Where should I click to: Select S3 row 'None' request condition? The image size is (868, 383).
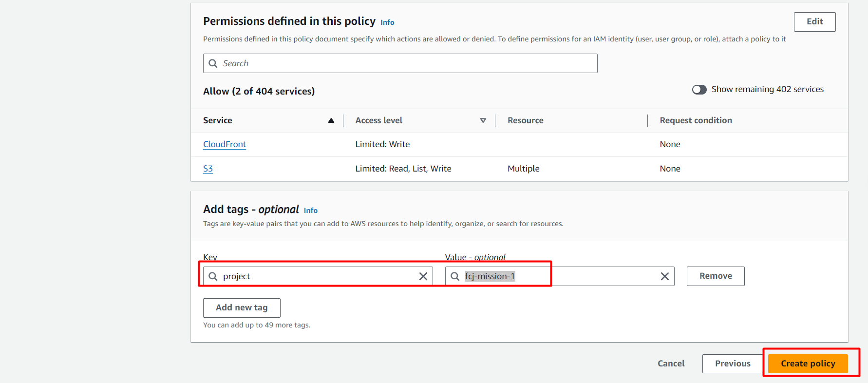pyautogui.click(x=670, y=169)
